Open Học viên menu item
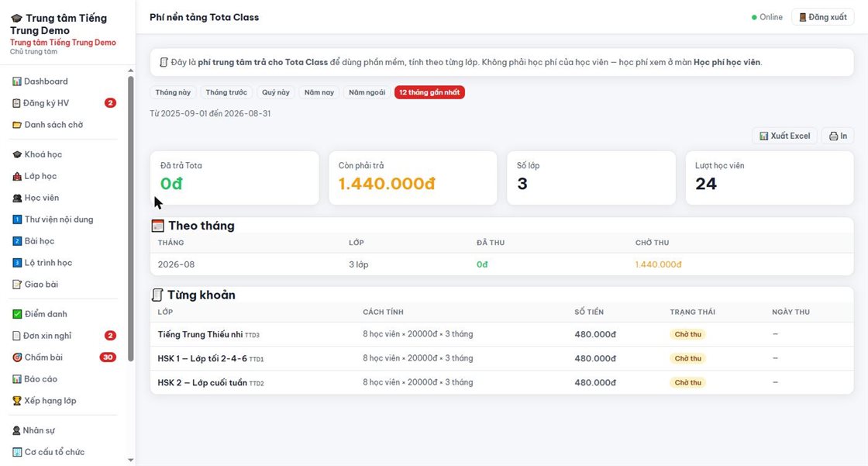Screen dimensions: 868x466 [64, 198]
